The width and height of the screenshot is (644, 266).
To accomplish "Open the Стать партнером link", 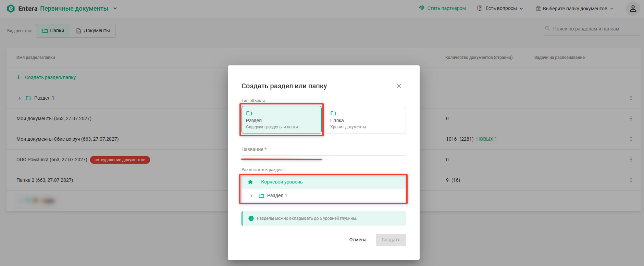I will pos(443,8).
